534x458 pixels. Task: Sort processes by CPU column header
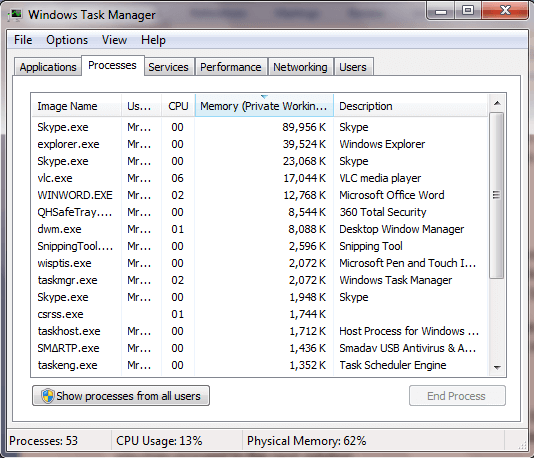coord(178,106)
